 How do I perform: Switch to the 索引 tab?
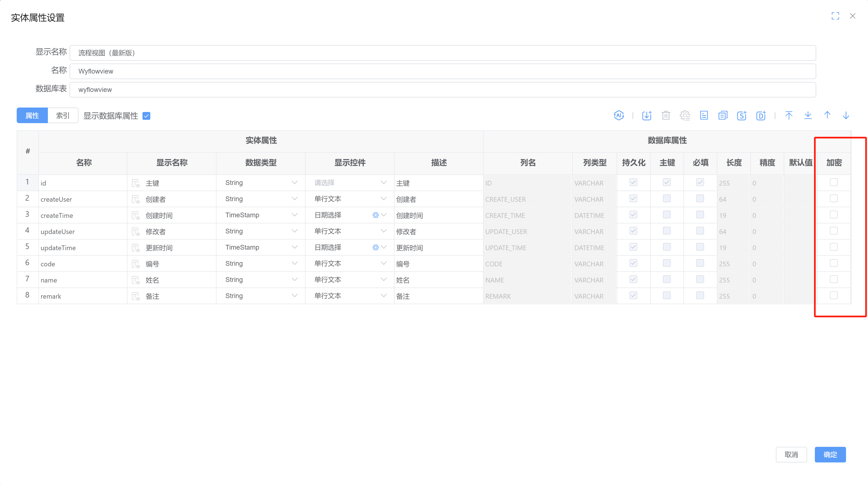(63, 116)
